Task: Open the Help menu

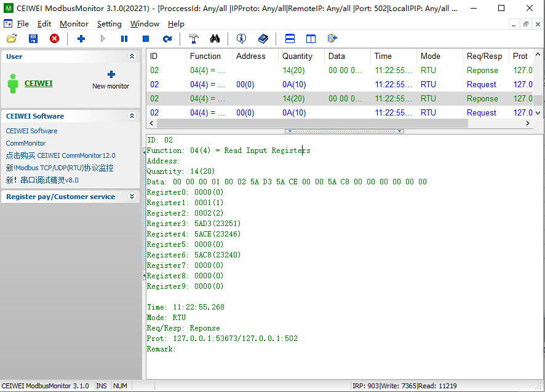Action: coord(176,24)
